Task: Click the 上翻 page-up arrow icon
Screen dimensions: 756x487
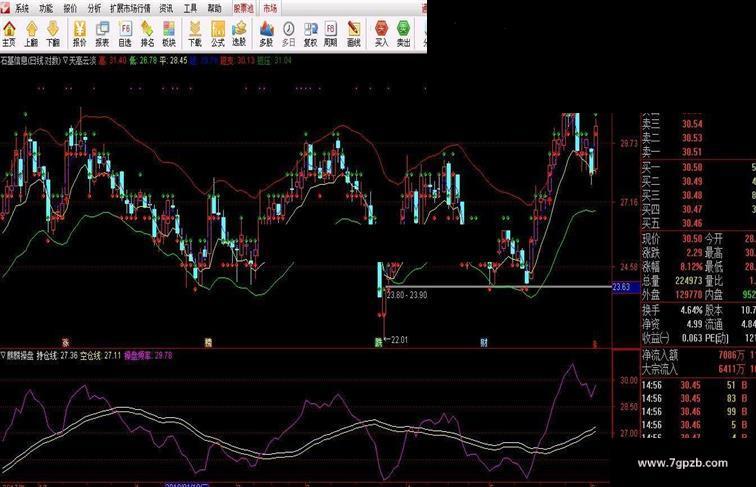Action: tap(31, 34)
